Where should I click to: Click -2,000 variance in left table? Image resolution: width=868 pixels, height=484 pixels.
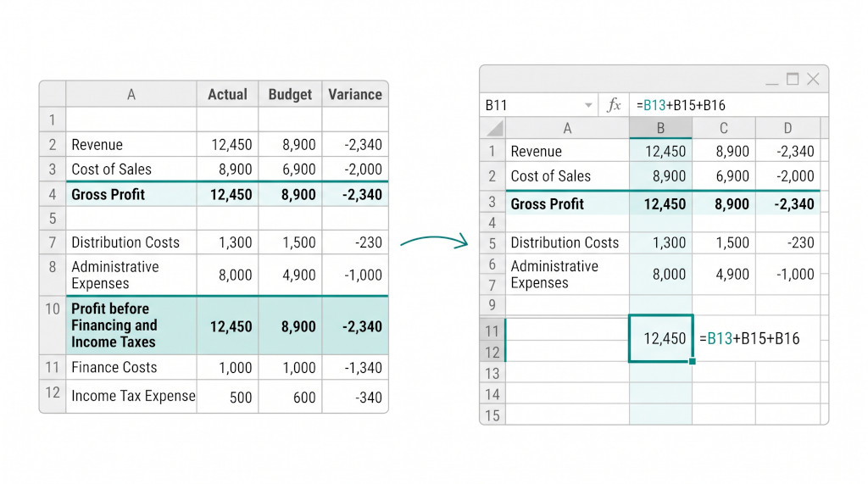(355, 169)
